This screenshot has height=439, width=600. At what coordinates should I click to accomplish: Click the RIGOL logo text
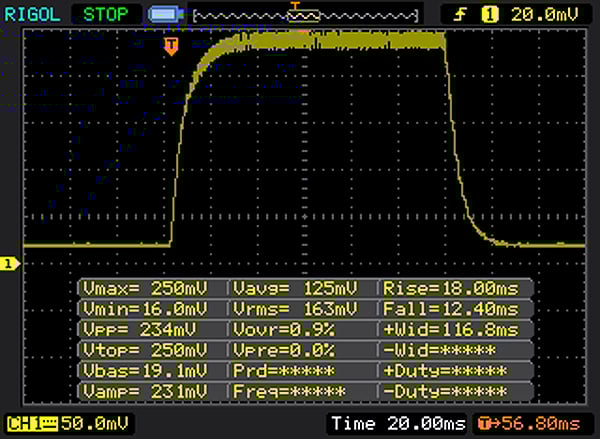[32, 15]
